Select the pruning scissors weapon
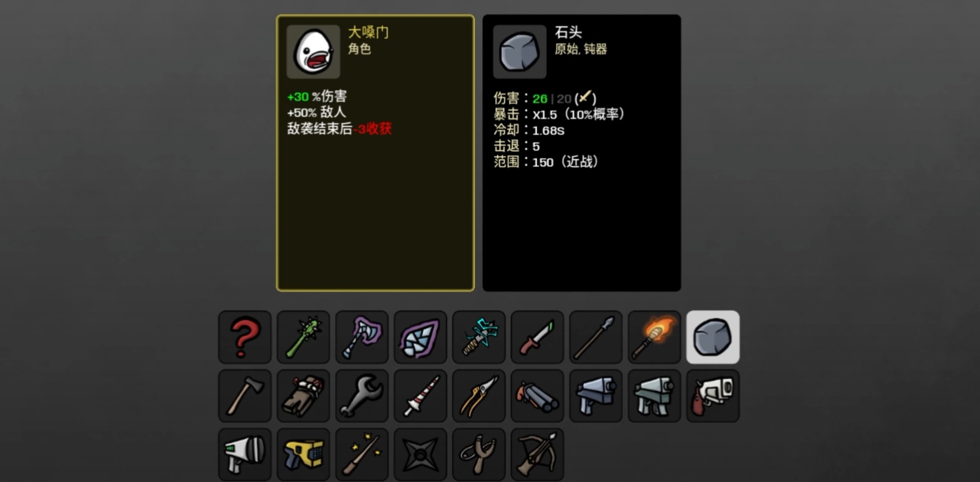The image size is (980, 482). coord(479,396)
